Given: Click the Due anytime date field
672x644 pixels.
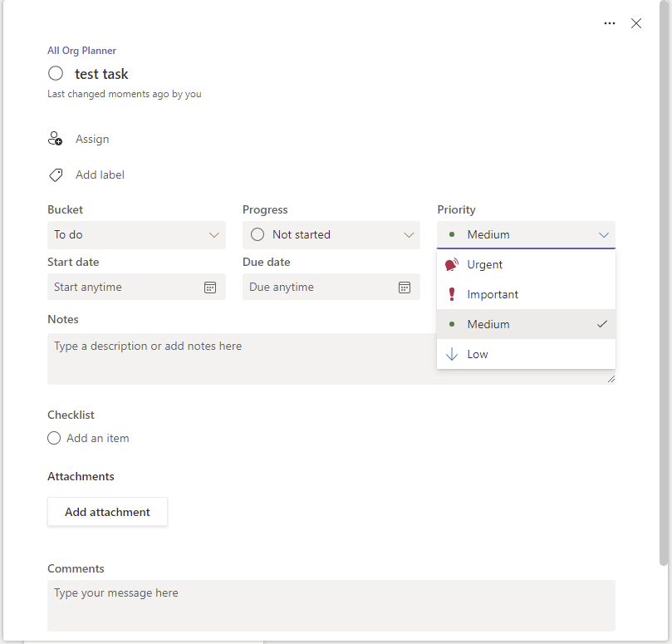Looking at the screenshot, I should click(331, 287).
